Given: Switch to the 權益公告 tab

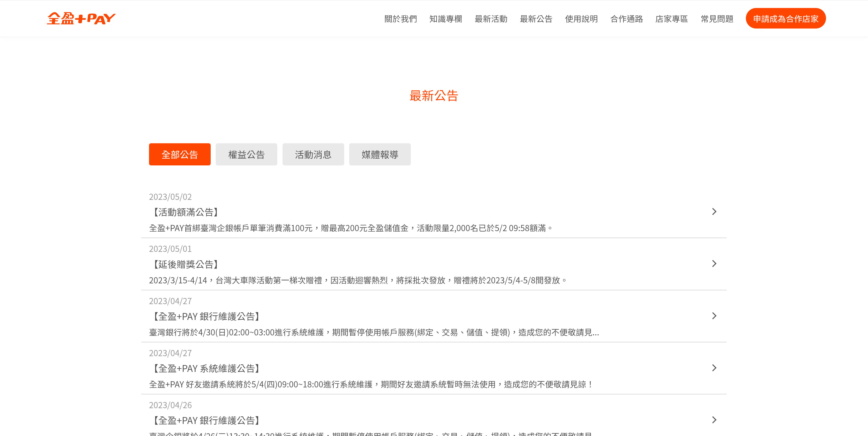Looking at the screenshot, I should [246, 154].
